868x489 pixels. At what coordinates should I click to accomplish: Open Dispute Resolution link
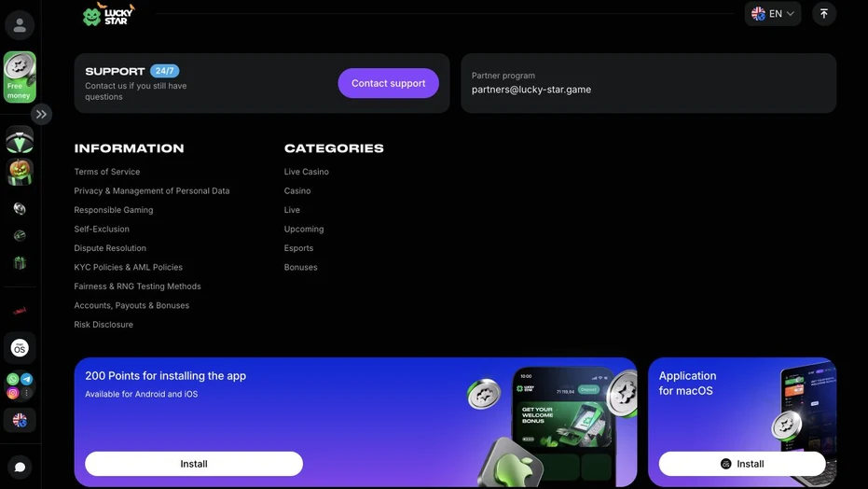pyautogui.click(x=110, y=248)
